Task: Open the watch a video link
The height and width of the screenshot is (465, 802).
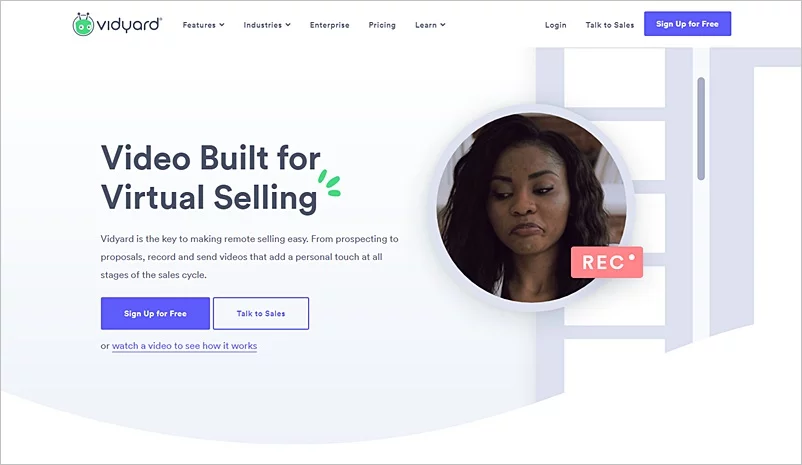Action: pyautogui.click(x=185, y=346)
